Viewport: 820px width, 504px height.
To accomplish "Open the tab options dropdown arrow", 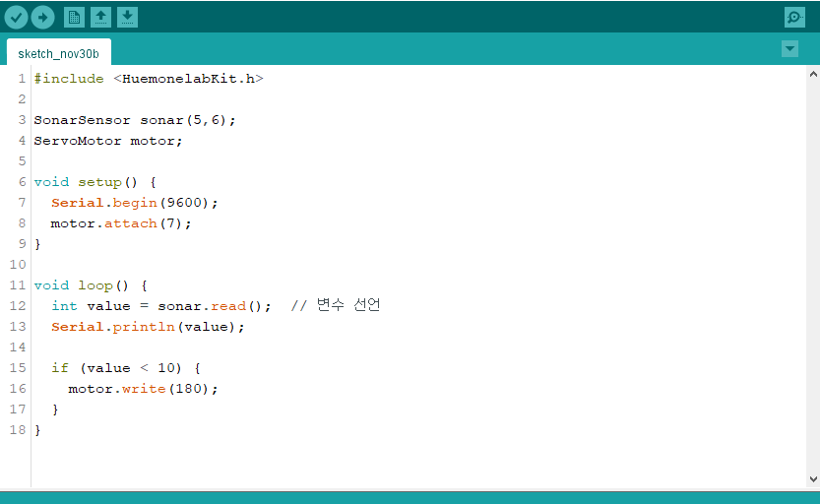I will pyautogui.click(x=789, y=48).
